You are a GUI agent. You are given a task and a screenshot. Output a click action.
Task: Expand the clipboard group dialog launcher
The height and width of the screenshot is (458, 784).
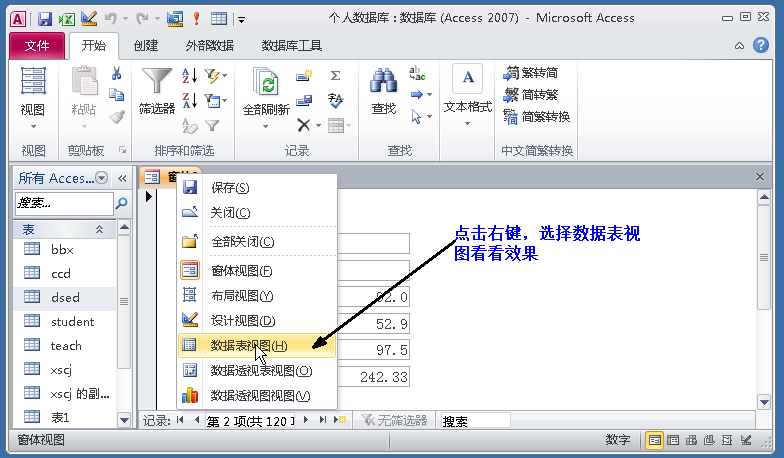(122, 150)
